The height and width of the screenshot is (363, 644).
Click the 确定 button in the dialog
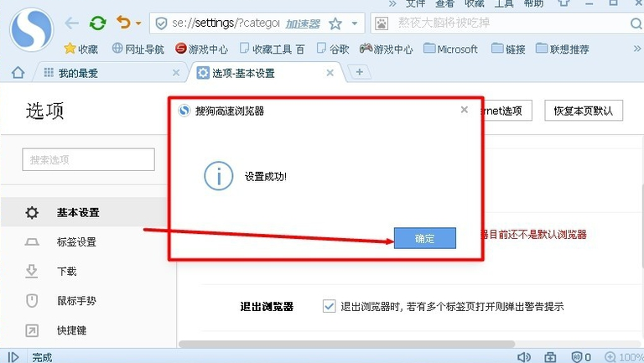425,239
